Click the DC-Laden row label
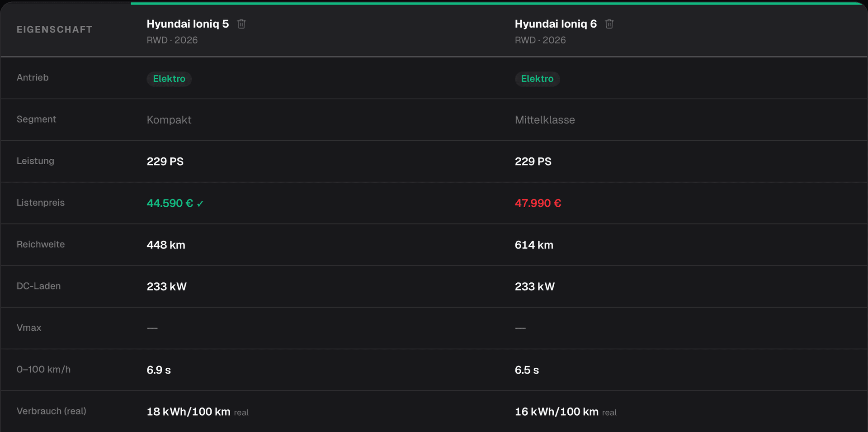 point(39,286)
